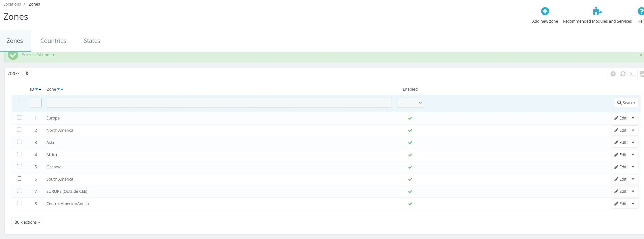Open the Help question mark icon
This screenshot has height=239, width=644.
click(641, 11)
